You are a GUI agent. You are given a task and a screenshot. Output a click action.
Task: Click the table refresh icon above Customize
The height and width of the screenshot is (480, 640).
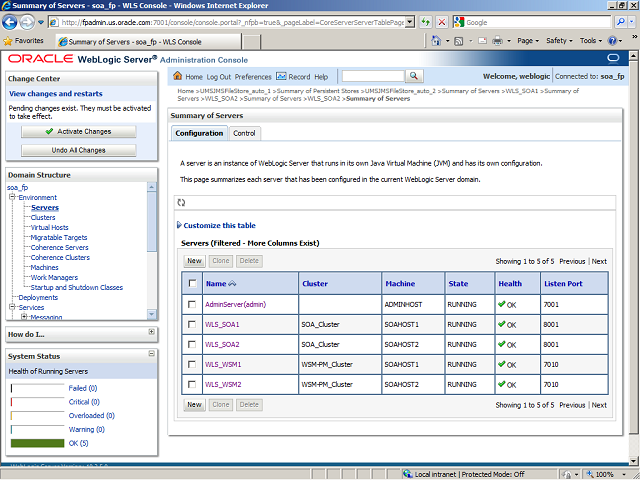(x=181, y=203)
